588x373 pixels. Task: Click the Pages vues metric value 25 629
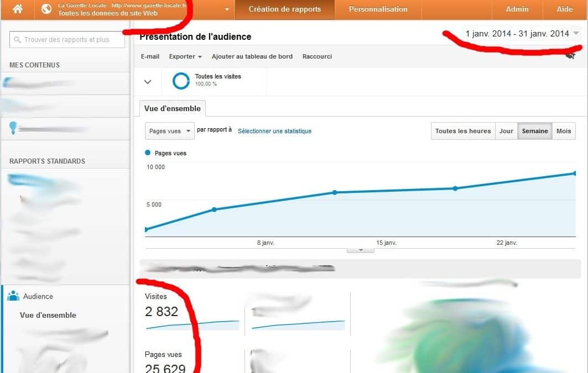point(165,368)
